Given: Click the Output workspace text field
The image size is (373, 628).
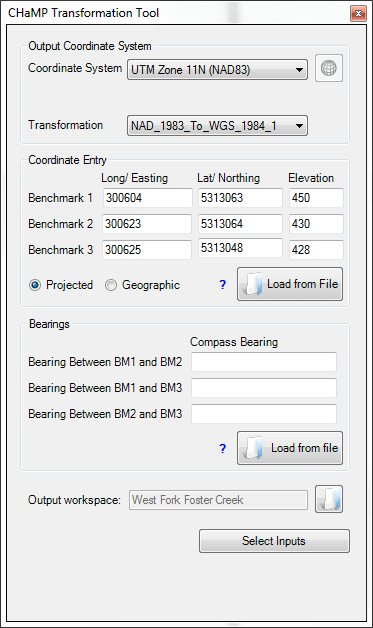Looking at the screenshot, I should coord(218,500).
